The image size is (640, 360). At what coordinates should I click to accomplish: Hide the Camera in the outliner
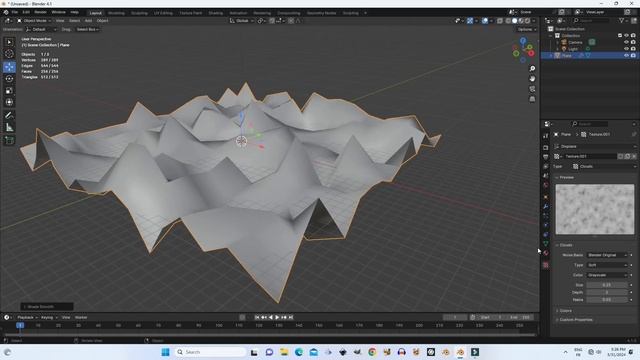[x=627, y=42]
